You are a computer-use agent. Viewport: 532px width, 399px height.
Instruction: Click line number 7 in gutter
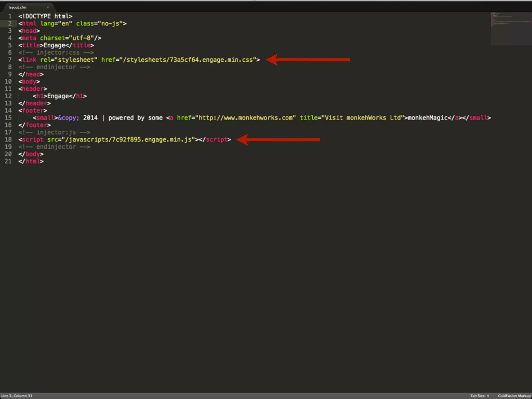[x=10, y=60]
